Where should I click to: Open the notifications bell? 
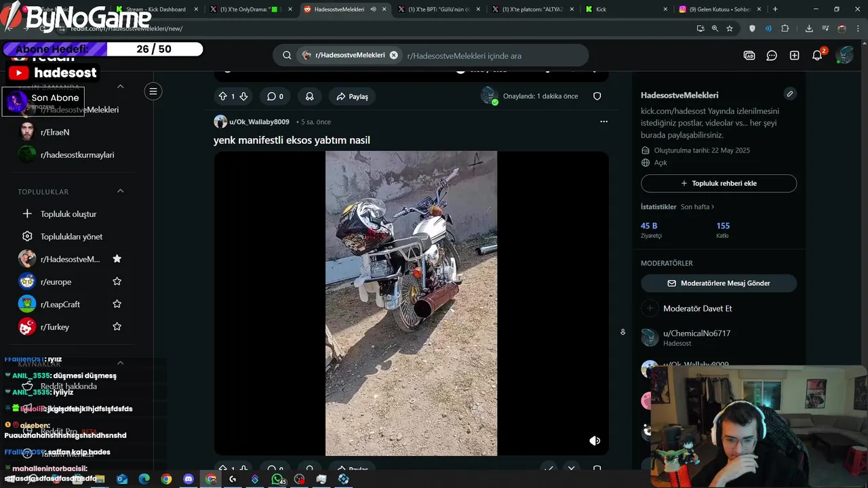[x=817, y=56]
